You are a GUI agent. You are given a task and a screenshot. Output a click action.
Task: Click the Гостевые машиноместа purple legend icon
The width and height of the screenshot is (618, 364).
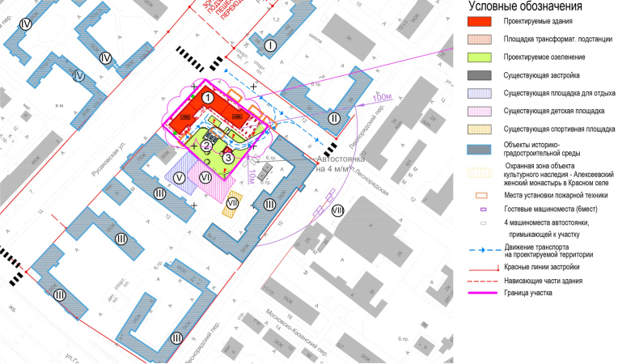click(x=484, y=210)
